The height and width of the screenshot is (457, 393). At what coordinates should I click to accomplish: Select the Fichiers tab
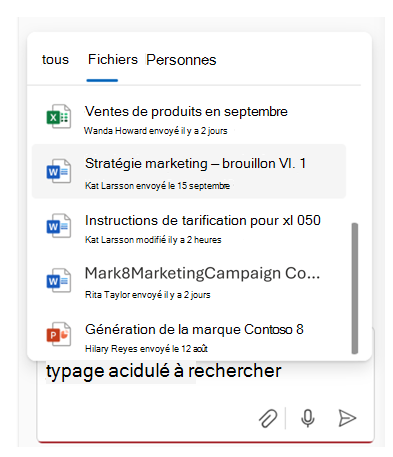tap(113, 60)
